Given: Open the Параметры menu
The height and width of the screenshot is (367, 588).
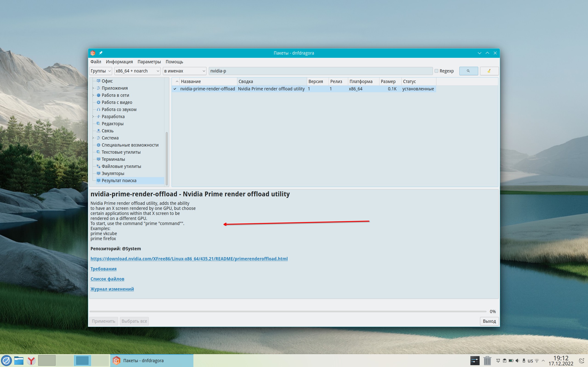Looking at the screenshot, I should tap(149, 62).
